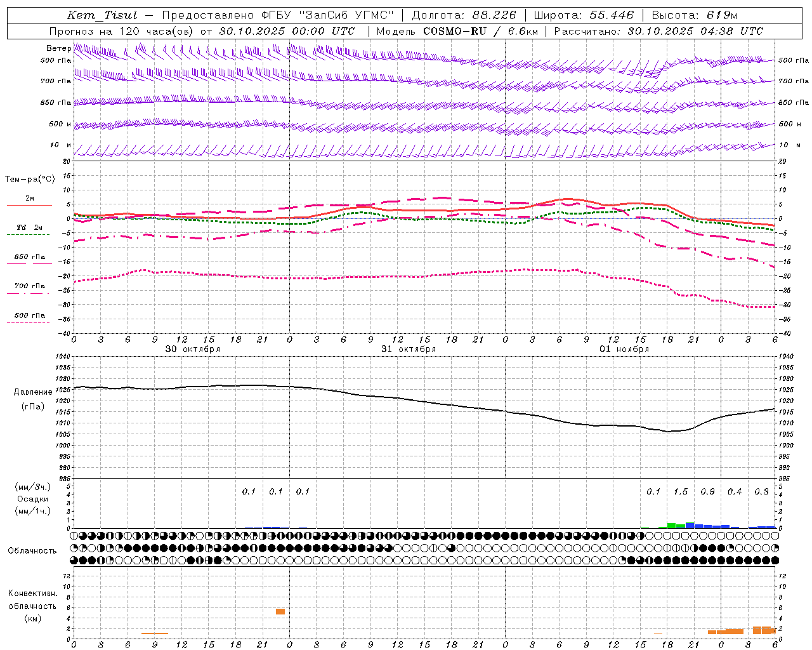Click the 'Давление' pressure panel label
The image size is (812, 650).
(33, 392)
